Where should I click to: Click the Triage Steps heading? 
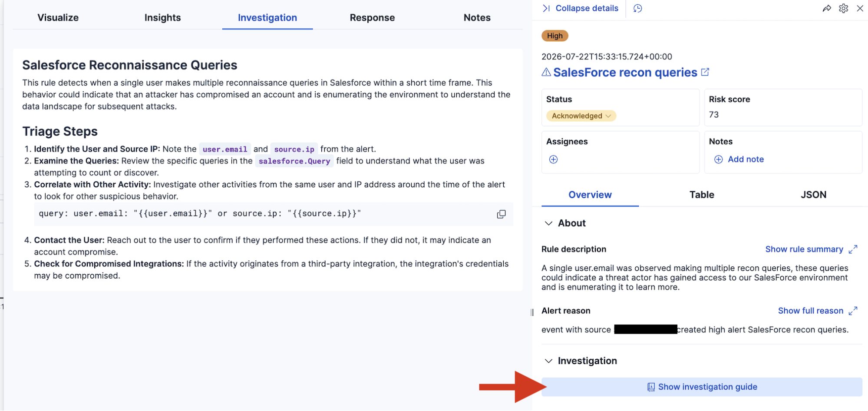(60, 132)
